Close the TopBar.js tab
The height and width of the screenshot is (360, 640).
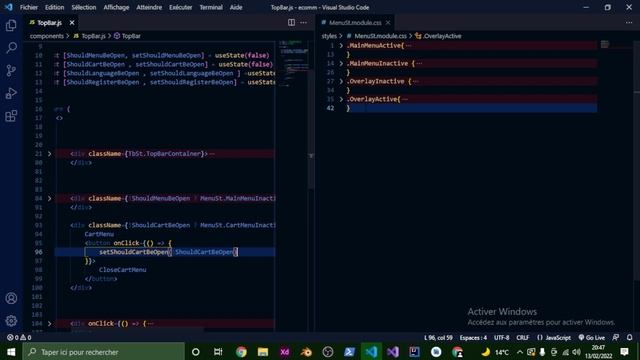point(72,22)
